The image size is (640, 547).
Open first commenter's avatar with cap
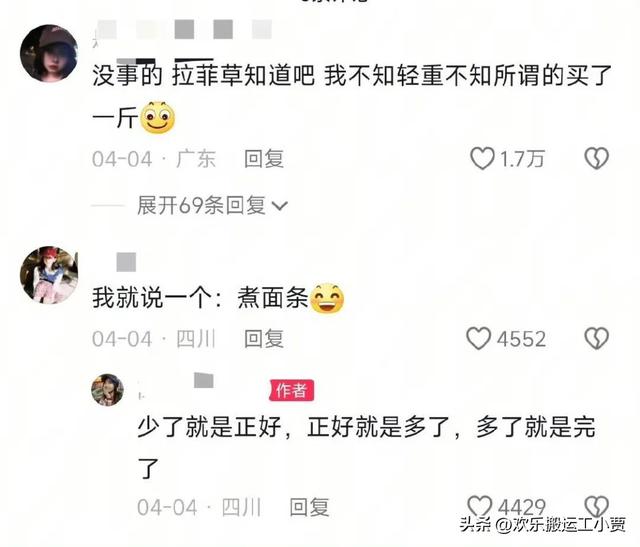pos(49,53)
